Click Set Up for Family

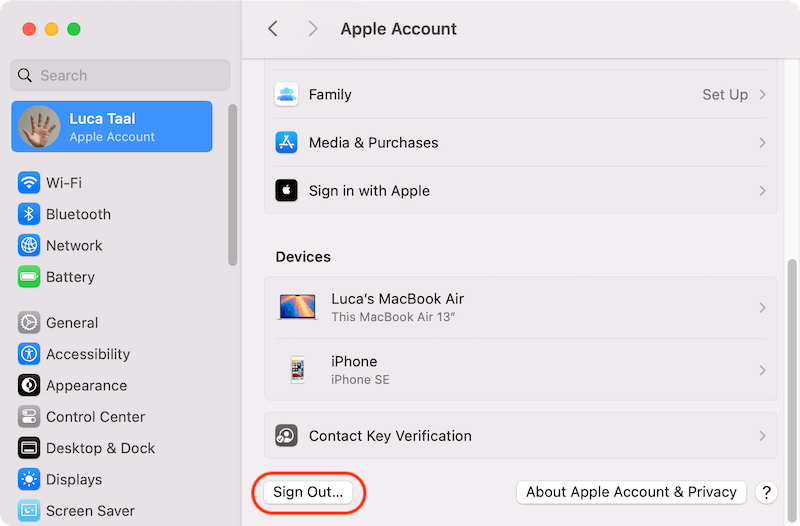click(725, 94)
